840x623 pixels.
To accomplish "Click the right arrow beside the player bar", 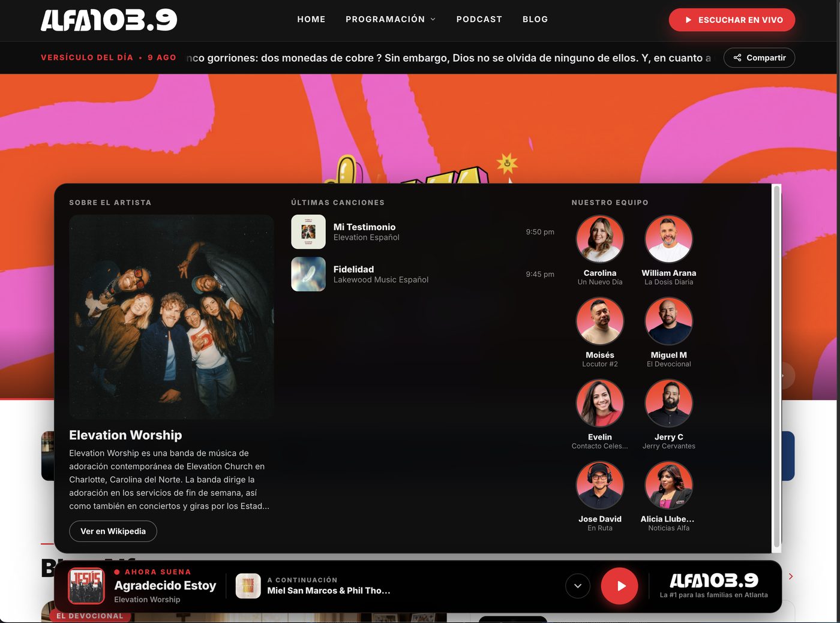I will 791,576.
